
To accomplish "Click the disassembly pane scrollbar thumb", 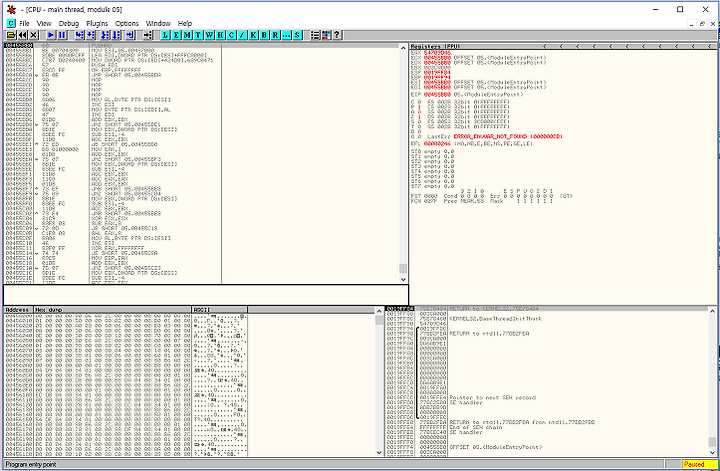I will tap(403, 268).
